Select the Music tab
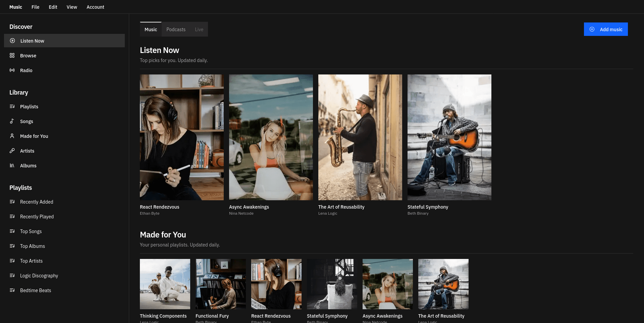 pos(151,30)
